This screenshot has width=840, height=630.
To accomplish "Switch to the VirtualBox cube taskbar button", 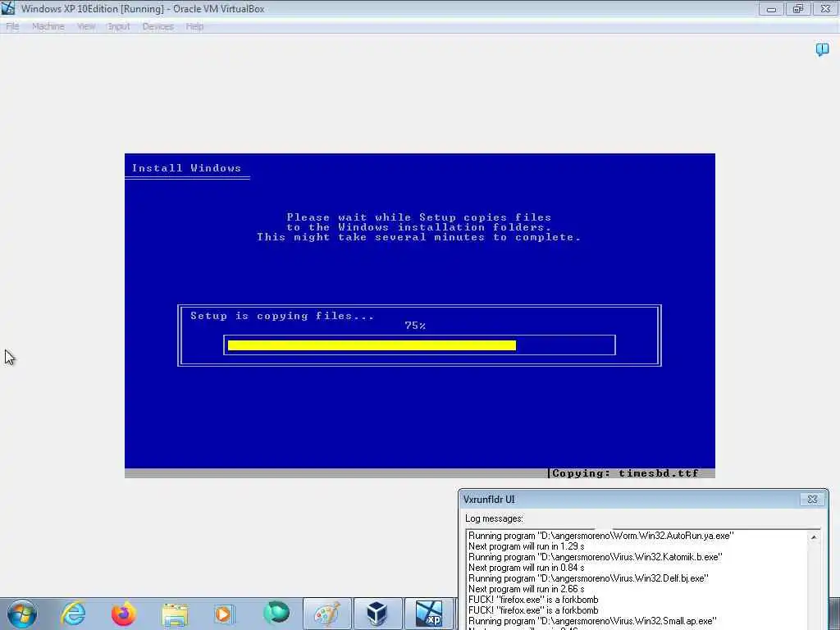I will pyautogui.click(x=377, y=614).
